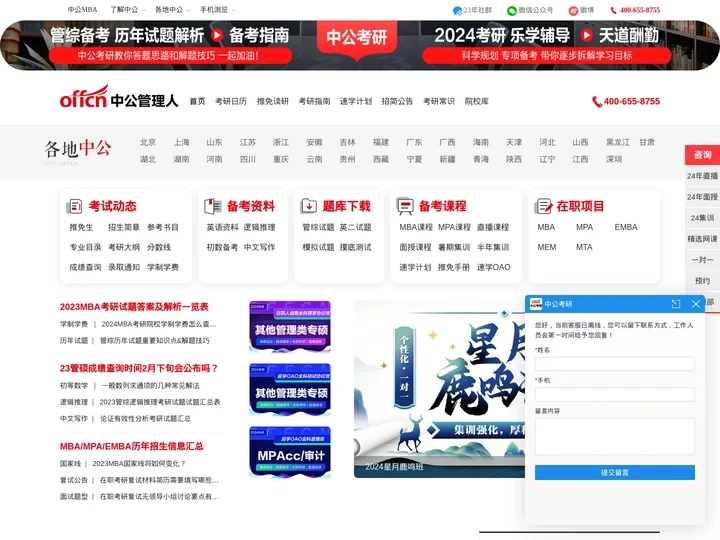The width and height of the screenshot is (720, 540).
Task: Open the 考研日历 nav item
Action: click(x=231, y=101)
